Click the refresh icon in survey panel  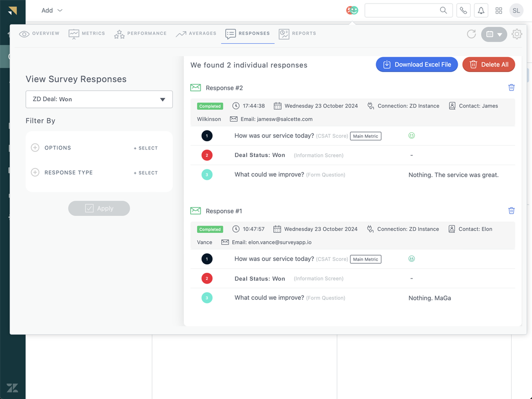[471, 34]
